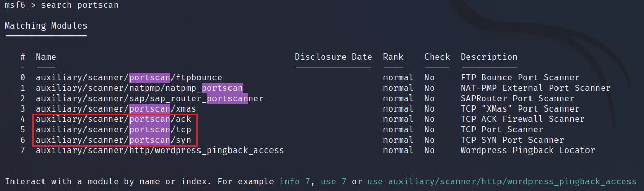Select module auxiliary/scanner/natpmp/natpmp_portscan
This screenshot has height=191, width=644.
point(139,88)
